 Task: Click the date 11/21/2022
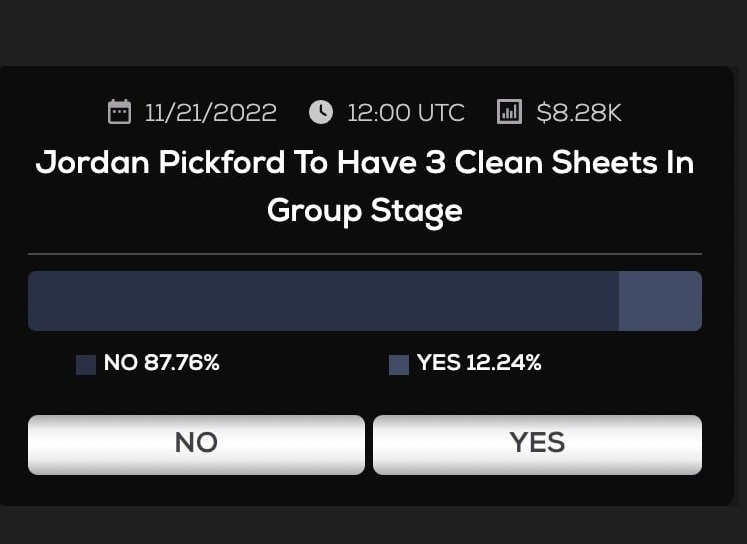(211, 113)
